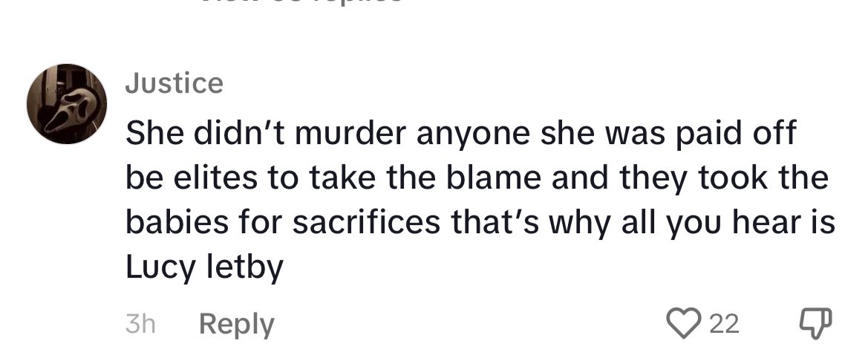Reply to Justice's comment

[x=236, y=325]
